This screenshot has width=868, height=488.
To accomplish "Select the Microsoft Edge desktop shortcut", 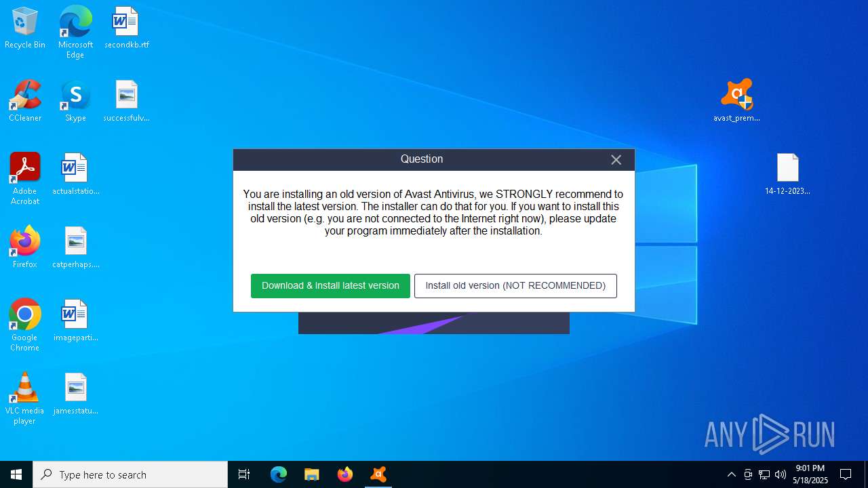I will [x=75, y=33].
